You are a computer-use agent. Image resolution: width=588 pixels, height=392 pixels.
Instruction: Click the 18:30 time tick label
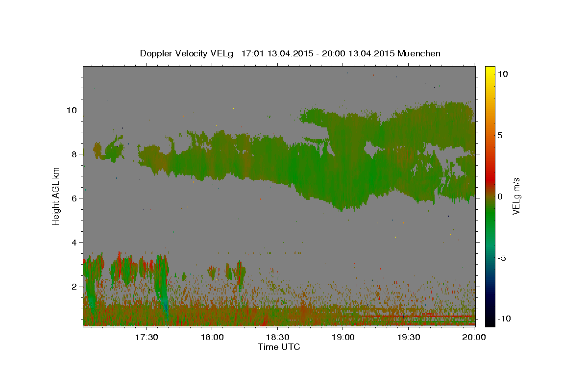click(x=277, y=337)
